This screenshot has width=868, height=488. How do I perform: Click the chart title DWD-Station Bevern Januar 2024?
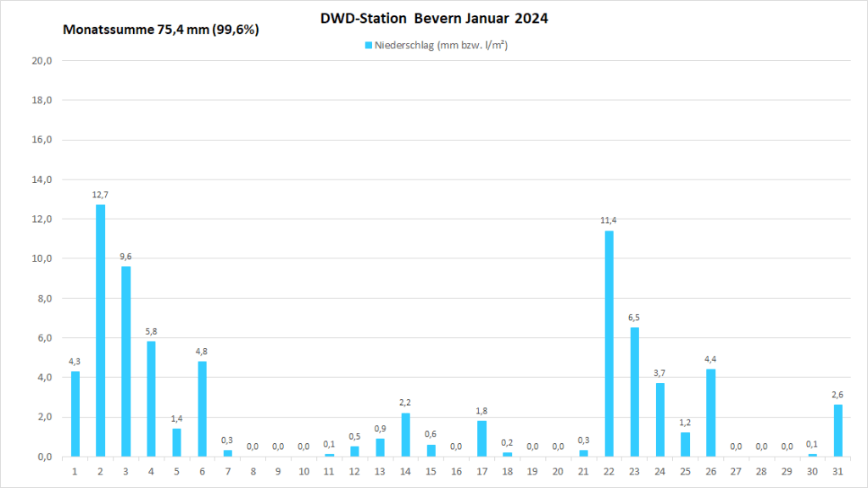pyautogui.click(x=433, y=18)
